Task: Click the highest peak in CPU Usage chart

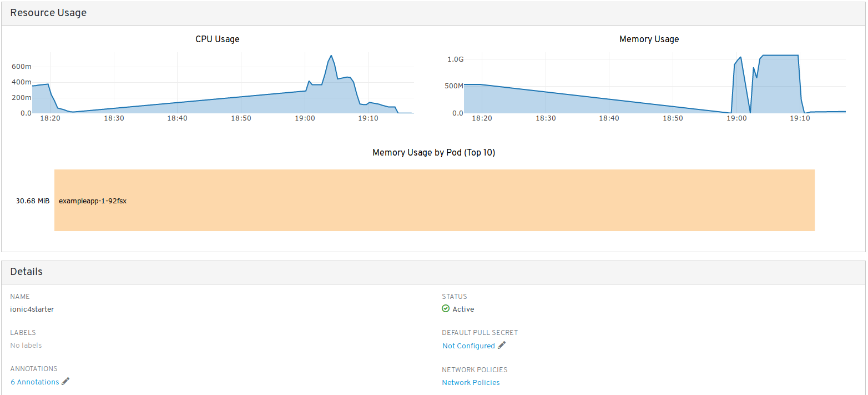Action: point(331,56)
